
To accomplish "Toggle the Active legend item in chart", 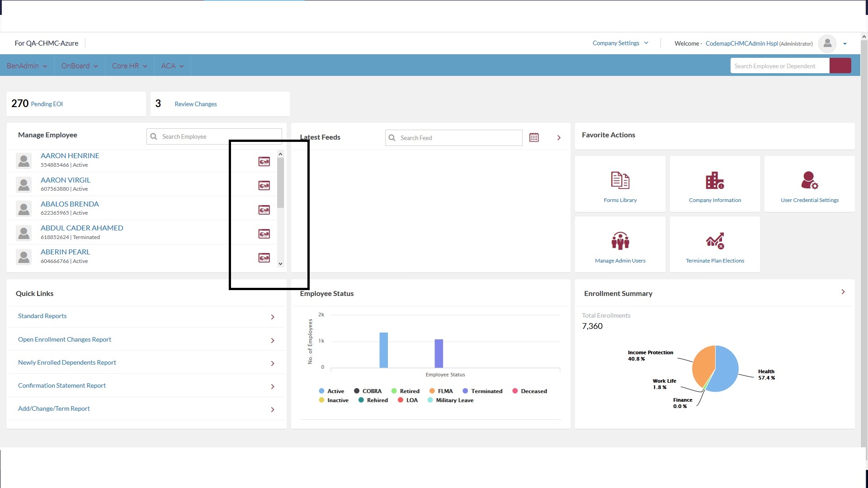I will (331, 391).
